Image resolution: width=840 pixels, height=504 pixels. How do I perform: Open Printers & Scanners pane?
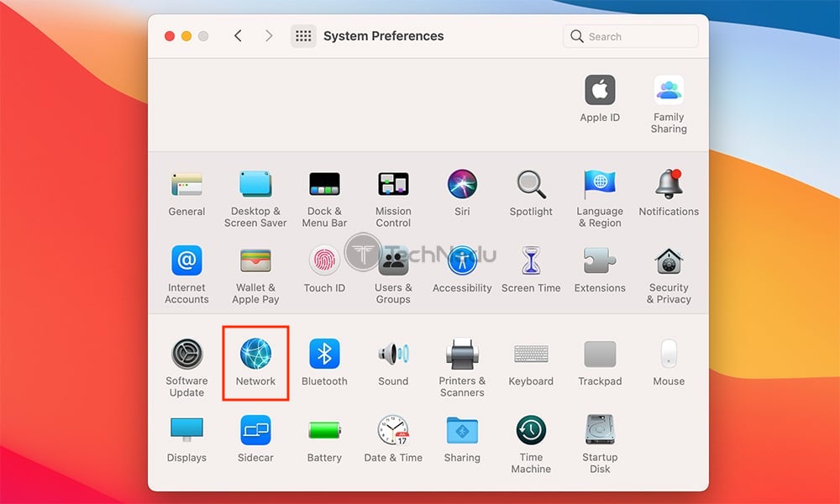(x=462, y=354)
